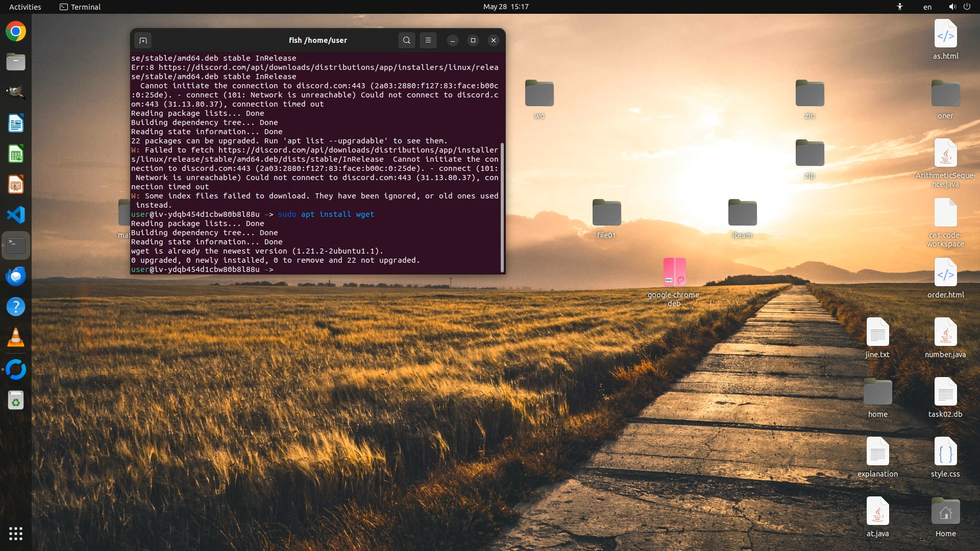Open LibreOffice Impress from dock

tap(16, 185)
